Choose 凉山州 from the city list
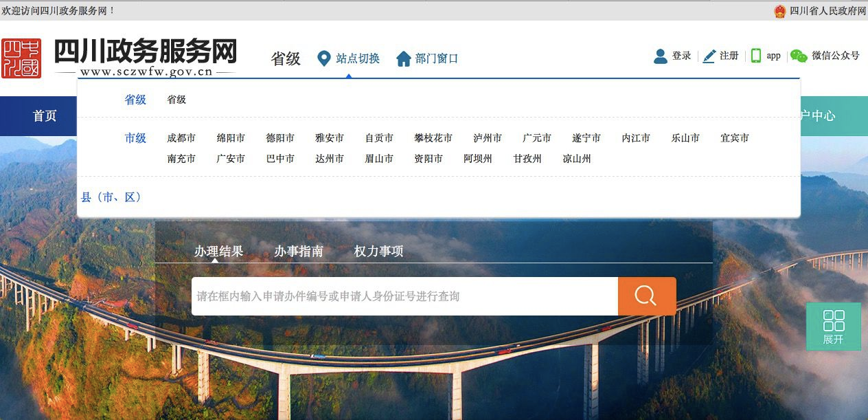The height and width of the screenshot is (420, 868). click(x=577, y=159)
